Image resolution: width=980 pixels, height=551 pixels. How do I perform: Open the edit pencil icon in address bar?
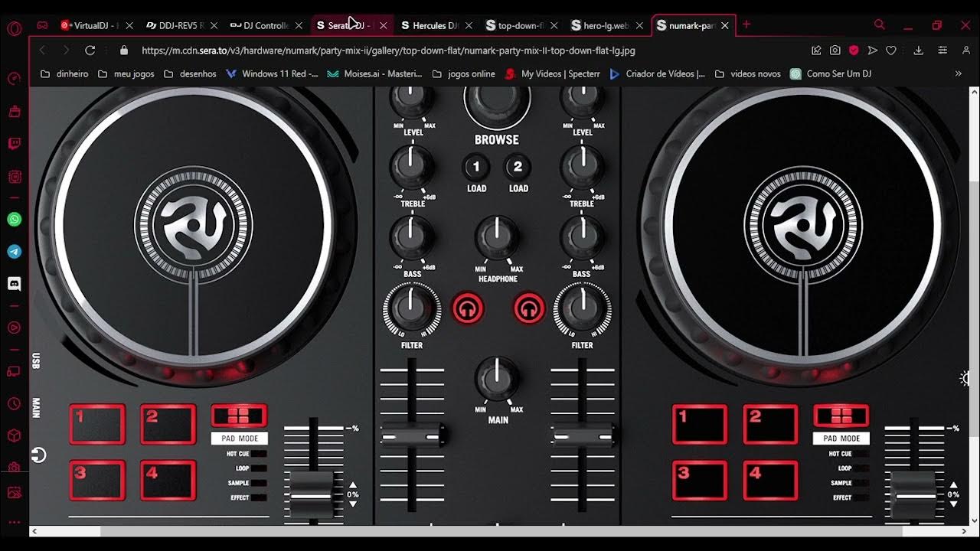[x=817, y=51]
